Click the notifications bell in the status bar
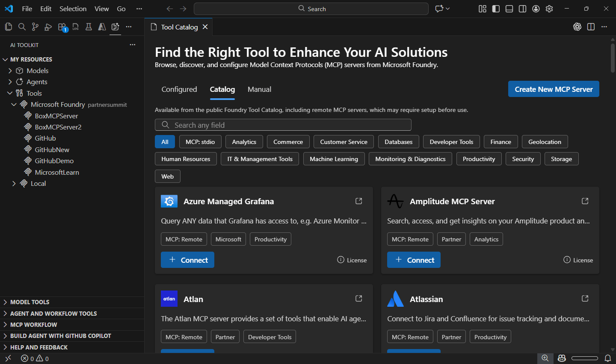This screenshot has width=616, height=364. [x=608, y=358]
